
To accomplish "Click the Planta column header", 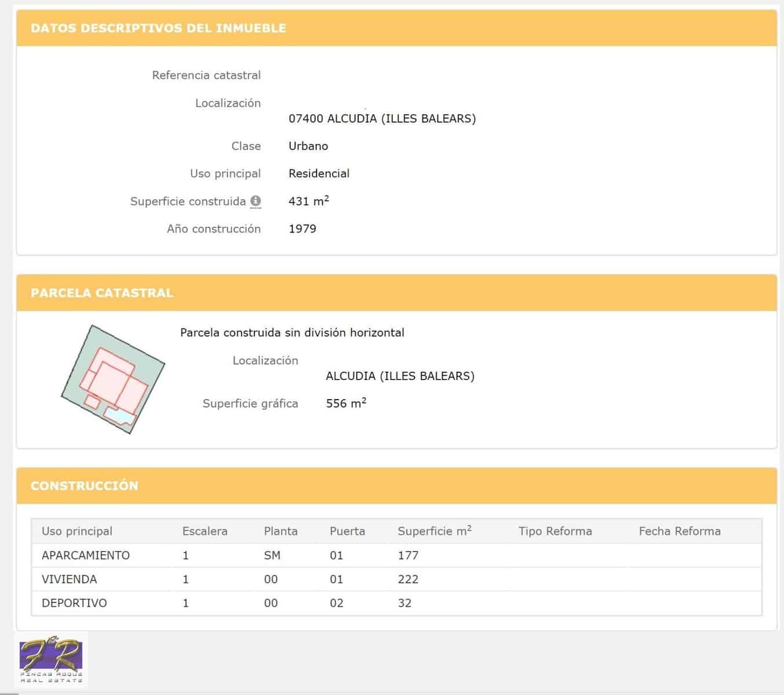I will [280, 531].
